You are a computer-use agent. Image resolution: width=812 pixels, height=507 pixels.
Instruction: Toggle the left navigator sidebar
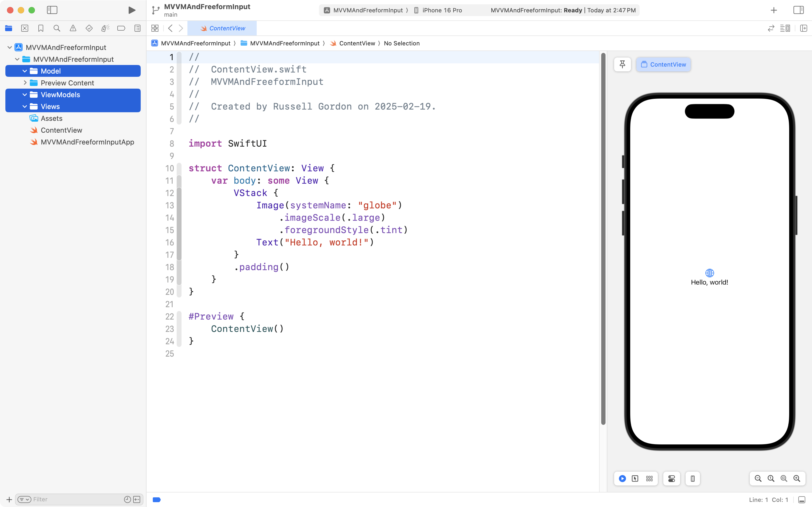point(52,10)
